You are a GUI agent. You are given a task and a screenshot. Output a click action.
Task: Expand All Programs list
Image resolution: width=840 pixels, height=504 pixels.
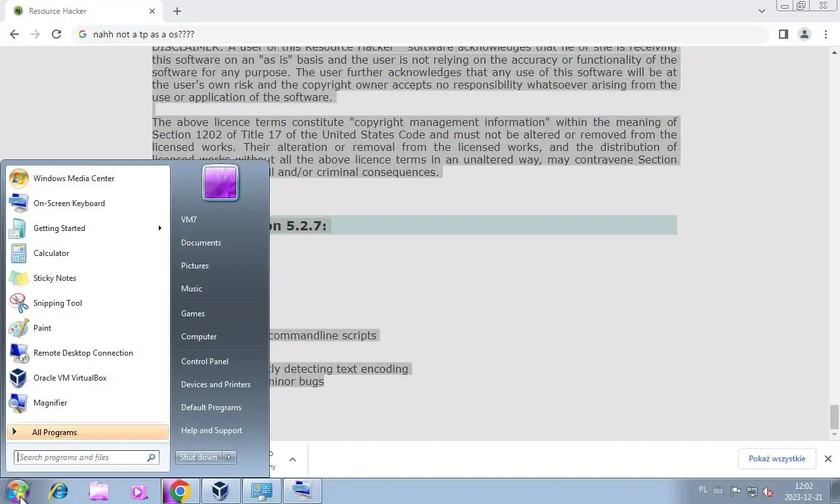(x=88, y=432)
